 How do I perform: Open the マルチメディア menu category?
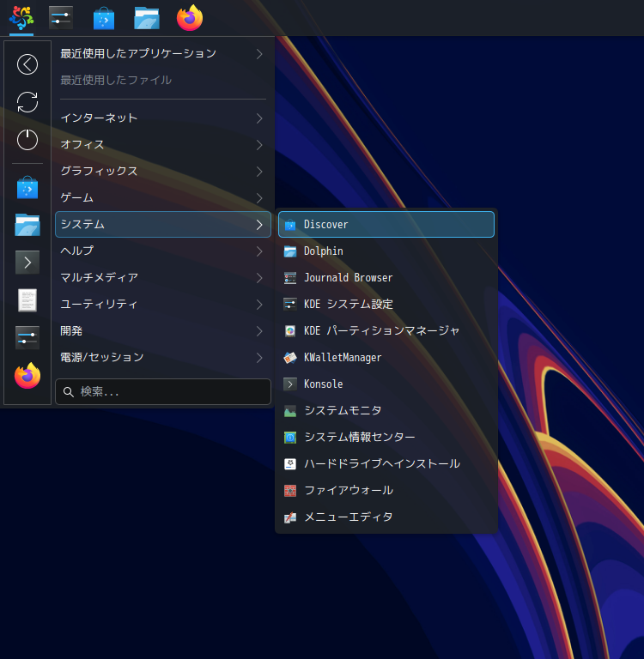coord(163,277)
